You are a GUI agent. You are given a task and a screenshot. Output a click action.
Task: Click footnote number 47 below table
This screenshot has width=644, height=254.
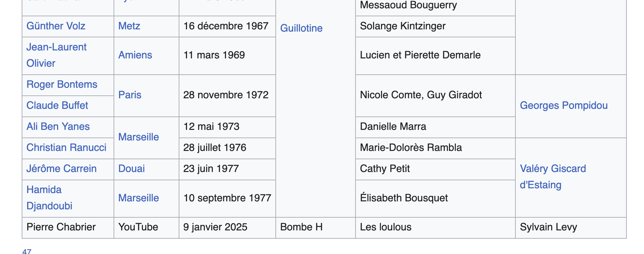pyautogui.click(x=27, y=251)
